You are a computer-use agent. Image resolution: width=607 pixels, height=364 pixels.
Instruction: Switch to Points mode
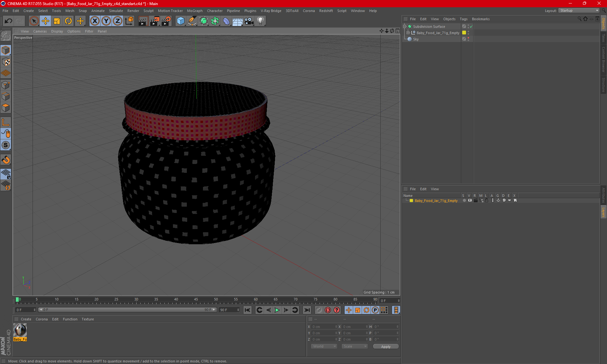click(x=6, y=85)
